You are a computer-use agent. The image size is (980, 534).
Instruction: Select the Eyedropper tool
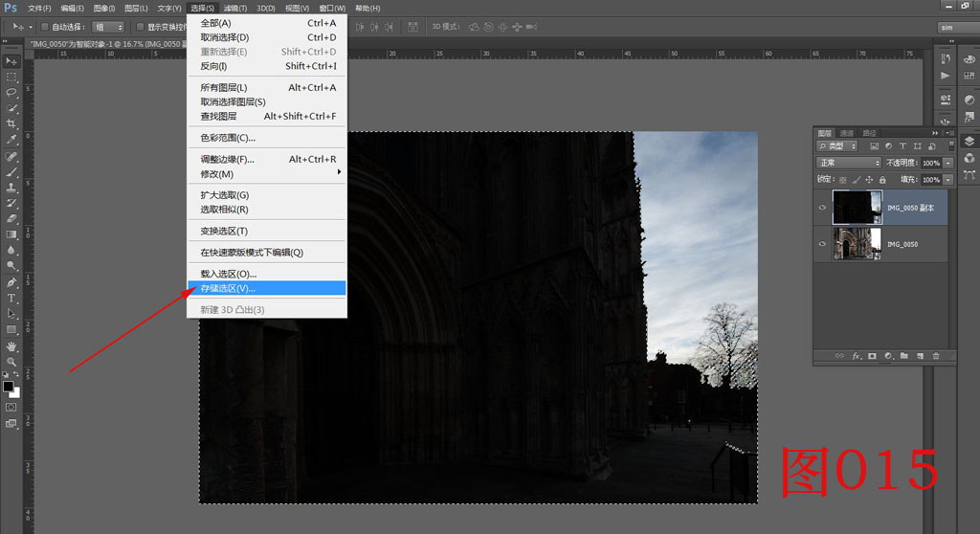(x=11, y=140)
